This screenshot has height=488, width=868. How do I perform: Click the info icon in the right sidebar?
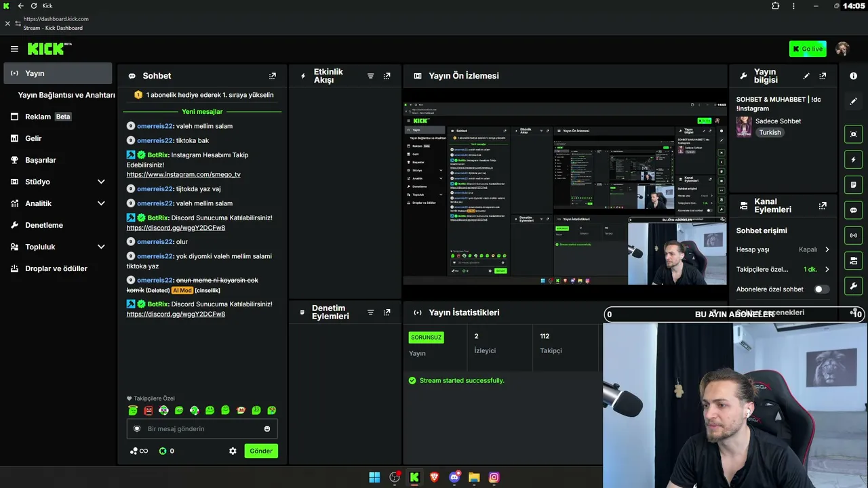coord(853,76)
